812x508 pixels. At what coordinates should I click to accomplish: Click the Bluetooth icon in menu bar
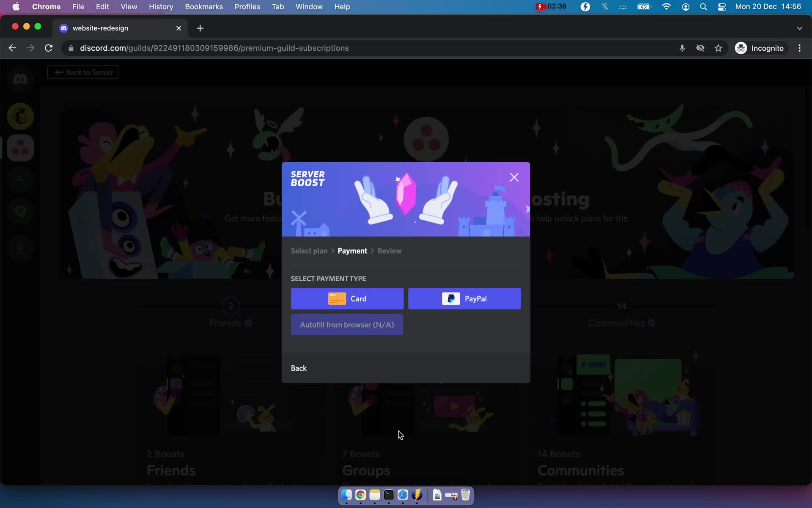pyautogui.click(x=605, y=7)
